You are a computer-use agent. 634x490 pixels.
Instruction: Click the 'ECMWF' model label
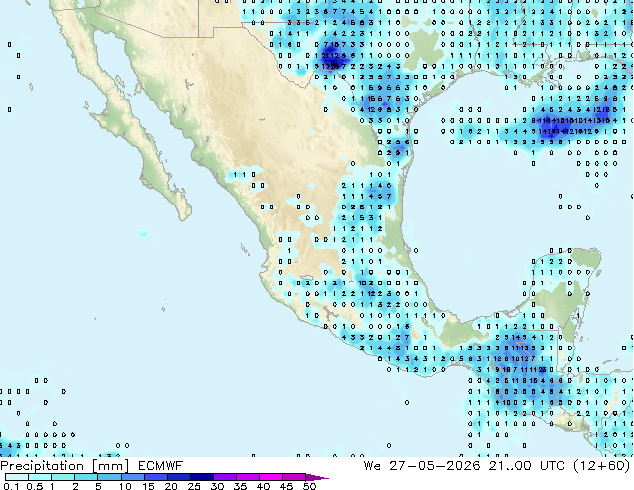pos(161,466)
